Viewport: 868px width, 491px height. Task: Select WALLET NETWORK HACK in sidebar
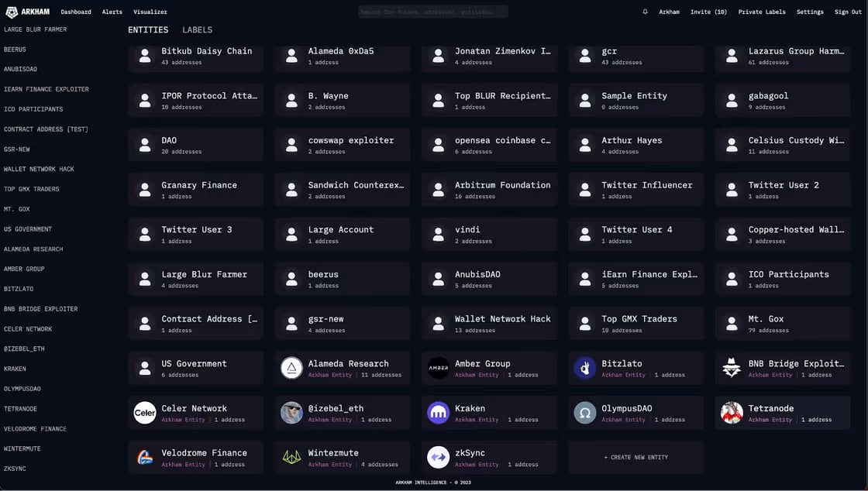pos(39,169)
